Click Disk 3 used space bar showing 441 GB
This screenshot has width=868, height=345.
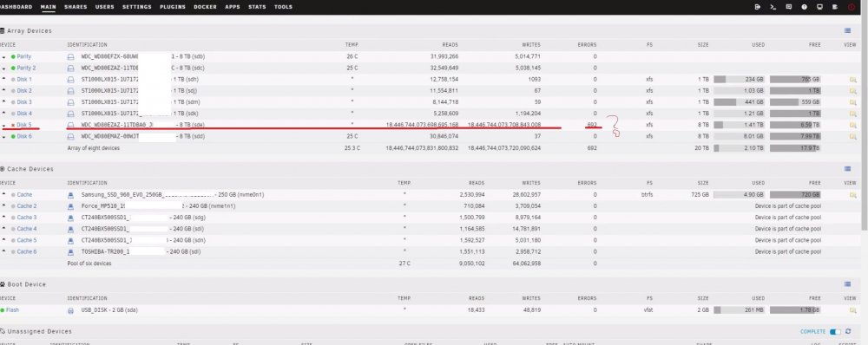(x=739, y=102)
